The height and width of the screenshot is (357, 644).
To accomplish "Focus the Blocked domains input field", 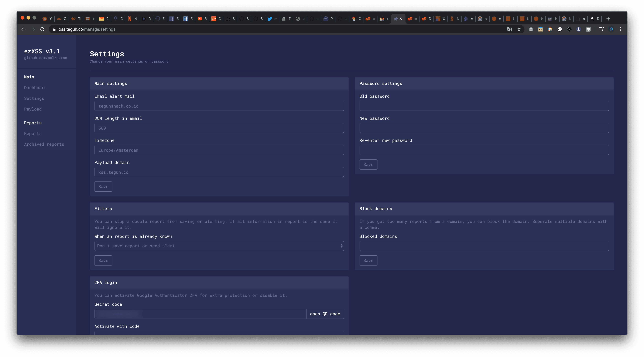I will [x=484, y=246].
